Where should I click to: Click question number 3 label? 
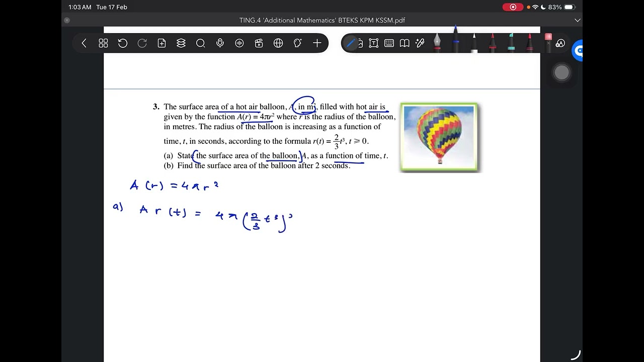tap(156, 107)
